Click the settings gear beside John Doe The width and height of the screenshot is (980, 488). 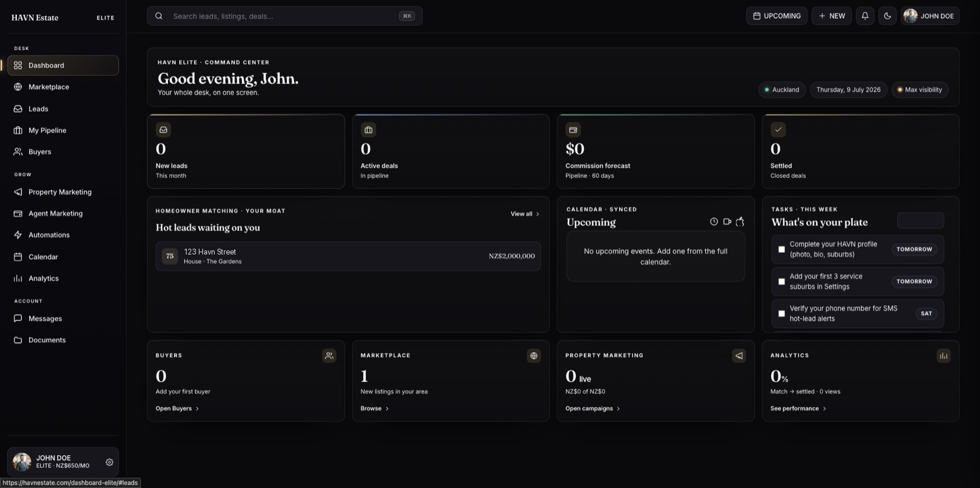pos(109,462)
